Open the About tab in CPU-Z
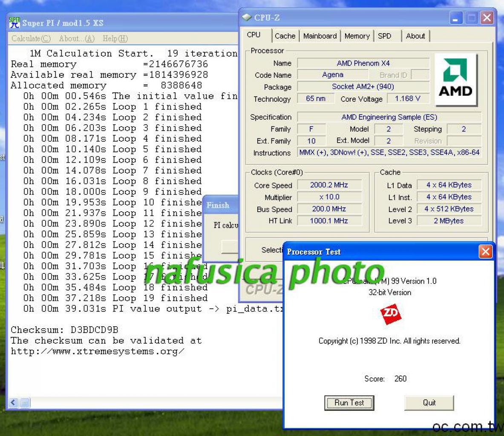 (x=415, y=36)
